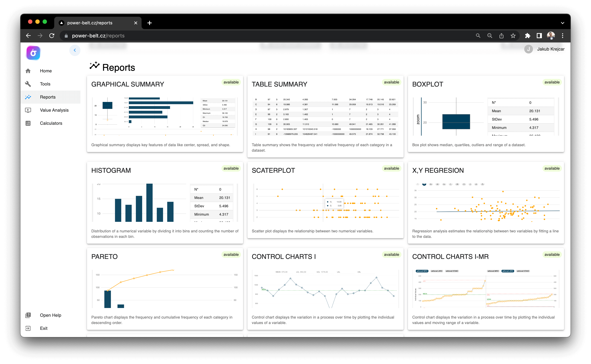
Task: Click the Calculators icon in the sidebar
Action: pyautogui.click(x=28, y=123)
